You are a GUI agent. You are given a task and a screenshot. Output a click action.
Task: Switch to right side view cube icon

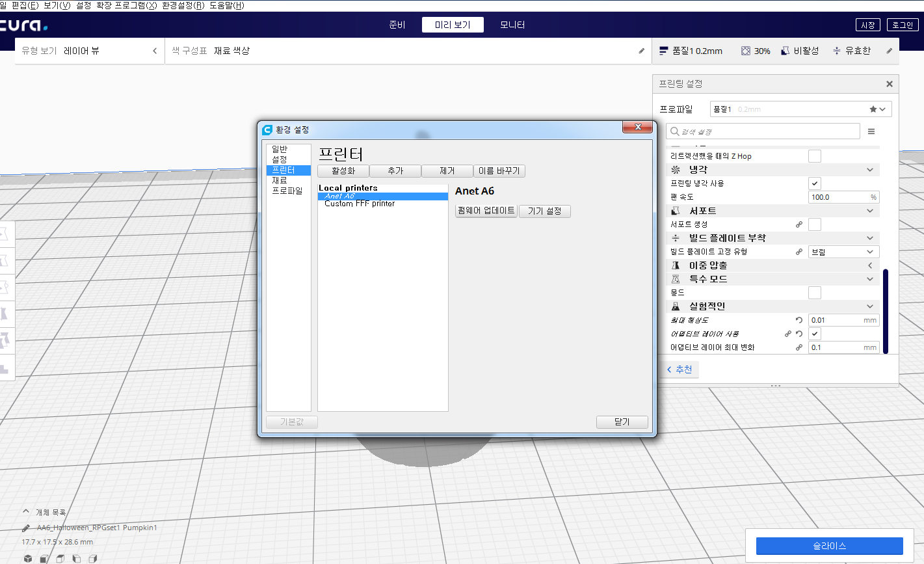[x=93, y=558]
